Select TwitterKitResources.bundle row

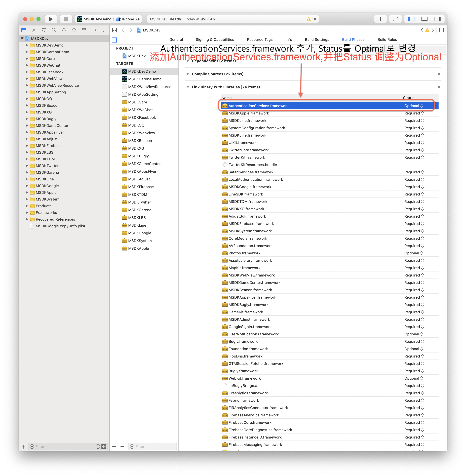[x=329, y=165]
